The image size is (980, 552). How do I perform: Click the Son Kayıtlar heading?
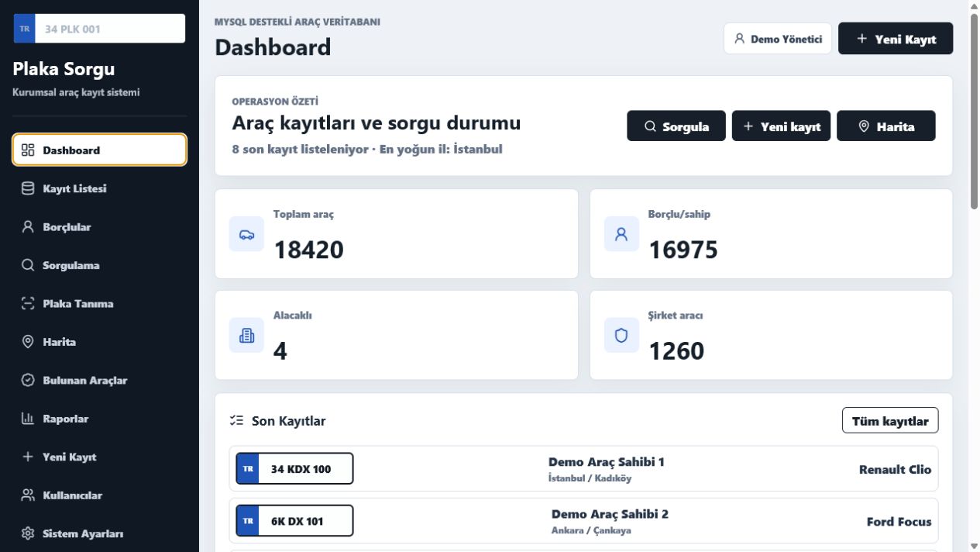[x=289, y=421]
